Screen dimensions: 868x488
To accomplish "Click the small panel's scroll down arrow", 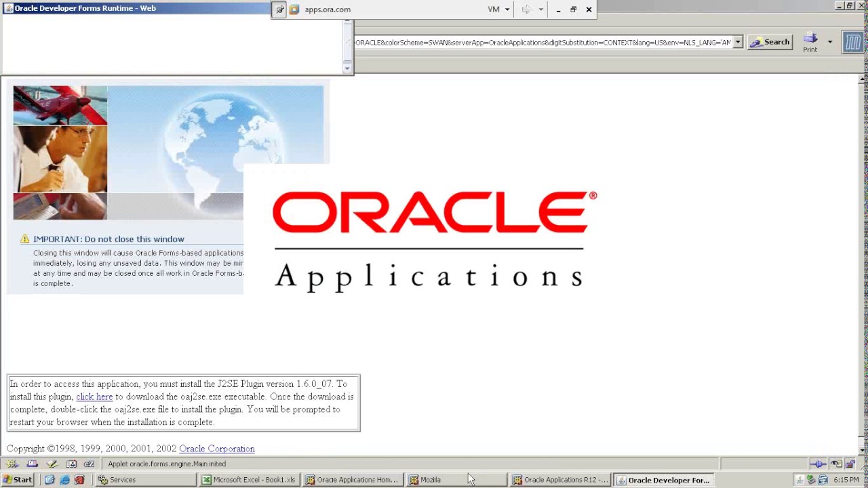I will click(x=348, y=68).
